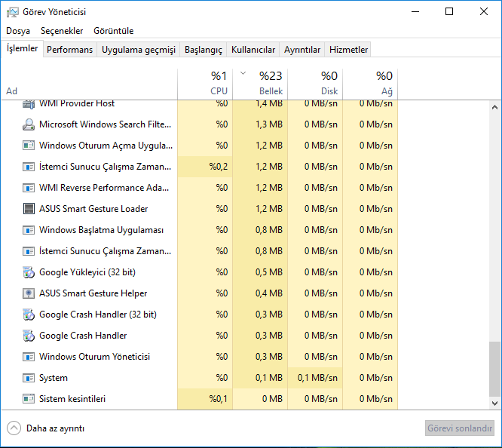Screen dimensions: 502x448
Task: Switch to the Ayrıntılar tab
Action: point(302,50)
